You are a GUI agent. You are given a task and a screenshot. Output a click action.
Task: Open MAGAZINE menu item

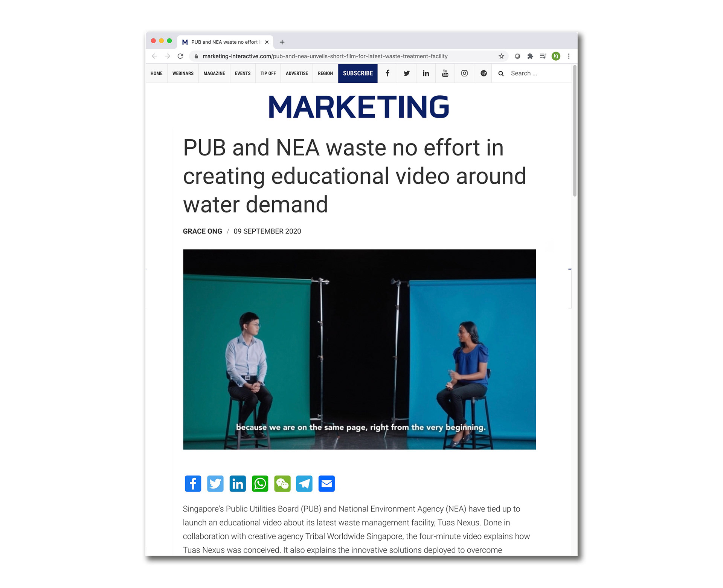[214, 73]
